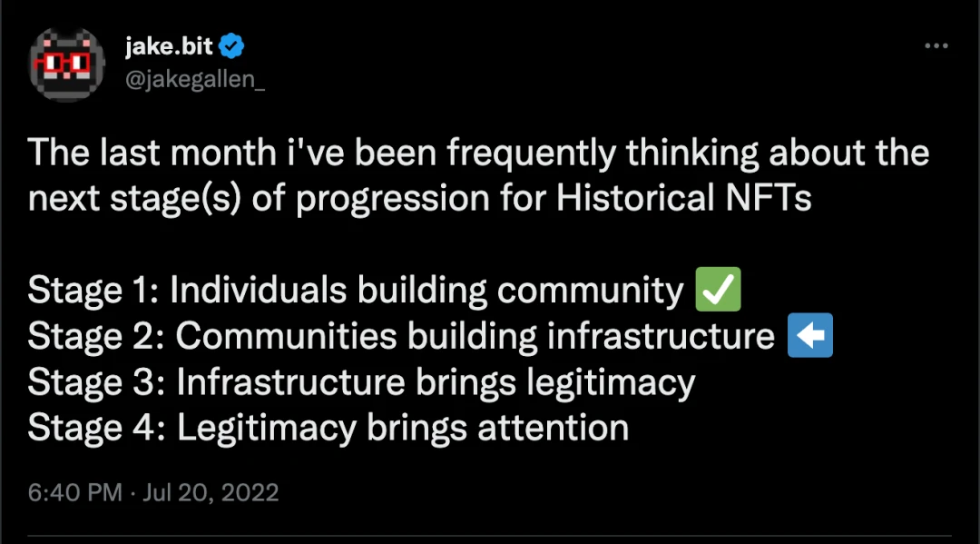
Task: Click the 6:40 PM timestamp
Action: [74, 493]
